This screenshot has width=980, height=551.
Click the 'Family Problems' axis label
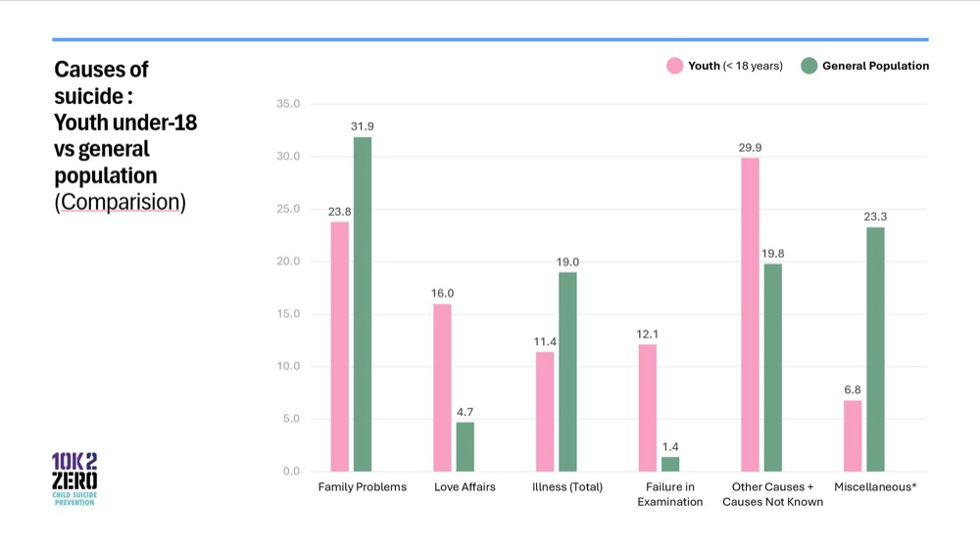(x=363, y=486)
